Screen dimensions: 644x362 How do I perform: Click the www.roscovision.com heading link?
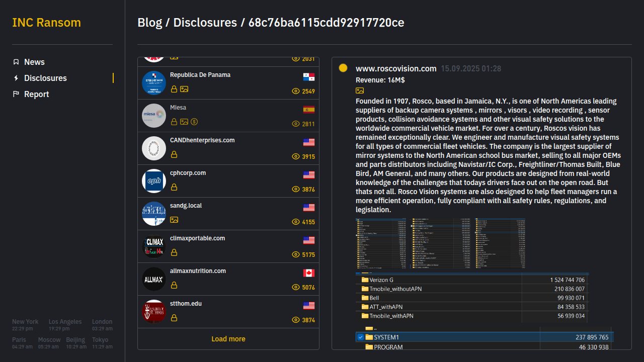pos(396,68)
